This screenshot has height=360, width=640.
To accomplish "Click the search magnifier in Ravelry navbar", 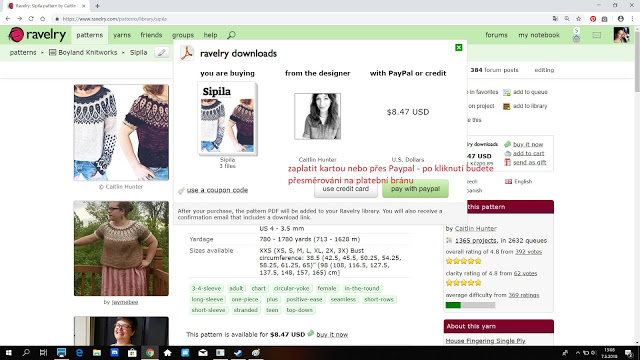I will 231,35.
